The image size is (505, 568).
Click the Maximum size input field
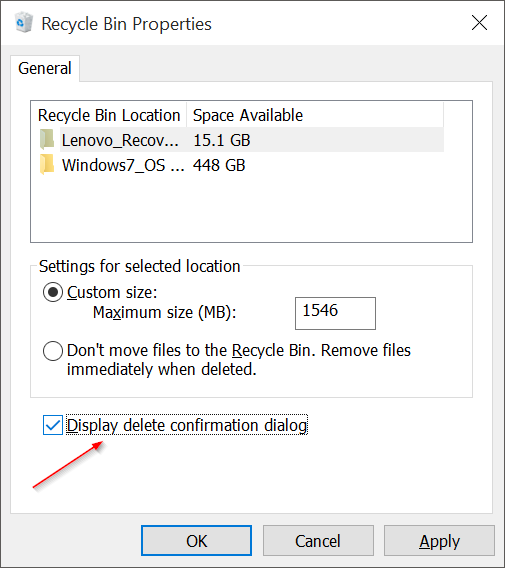tap(335, 313)
